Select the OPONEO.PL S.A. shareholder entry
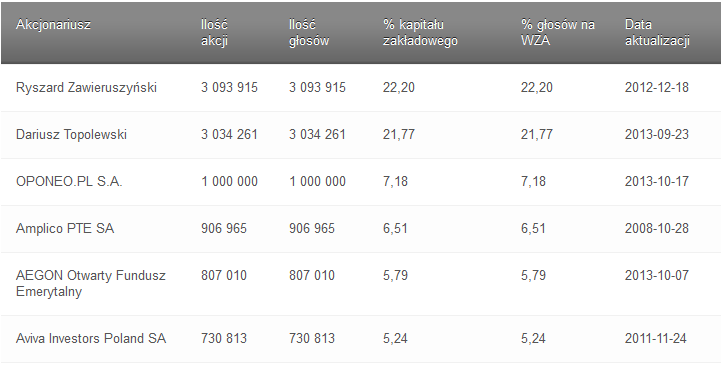 tap(69, 181)
